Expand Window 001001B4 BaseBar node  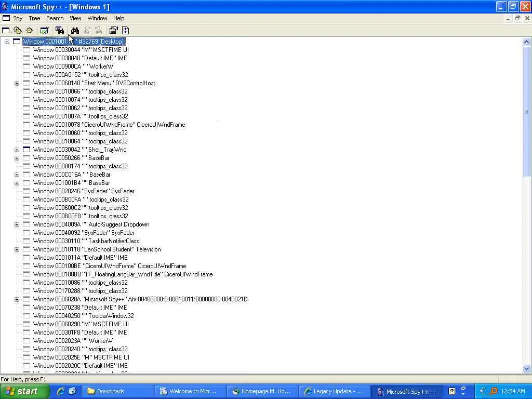[x=17, y=183]
